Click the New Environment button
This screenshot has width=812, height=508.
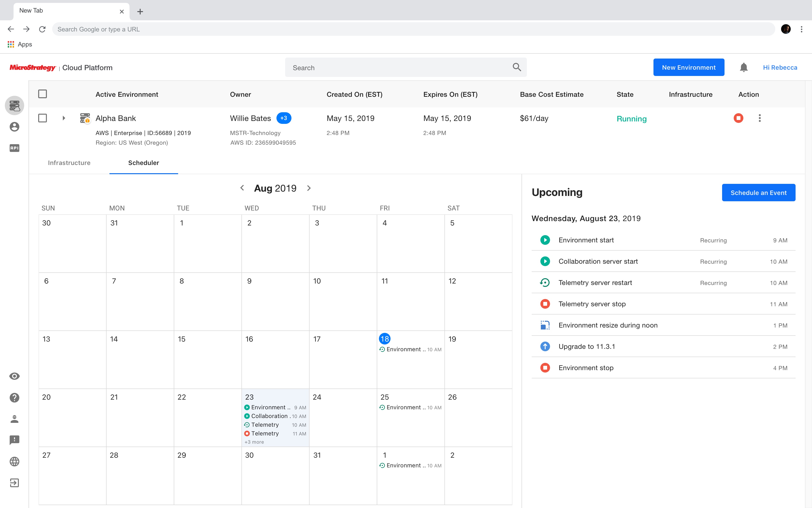(x=689, y=67)
